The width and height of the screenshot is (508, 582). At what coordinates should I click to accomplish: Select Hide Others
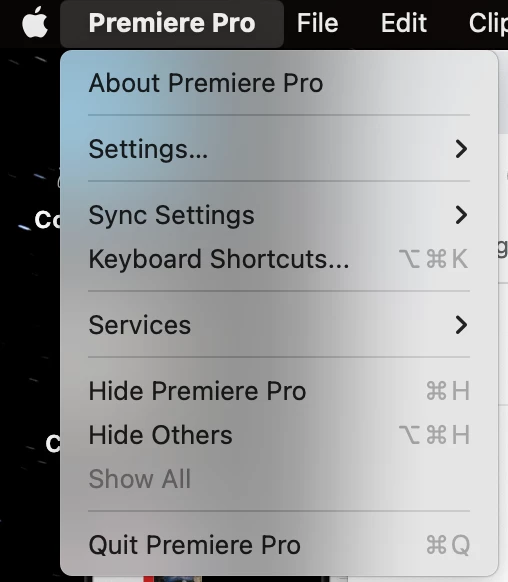coord(279,435)
